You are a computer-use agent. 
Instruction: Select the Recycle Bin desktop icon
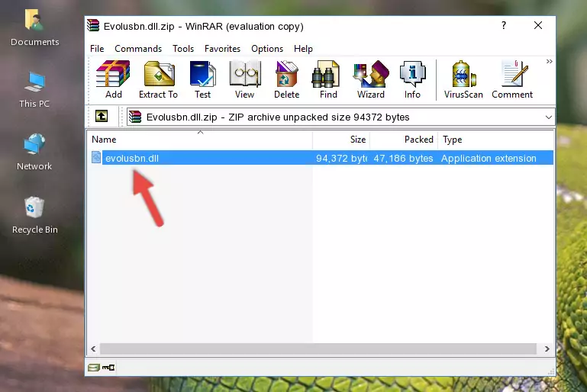[35, 215]
